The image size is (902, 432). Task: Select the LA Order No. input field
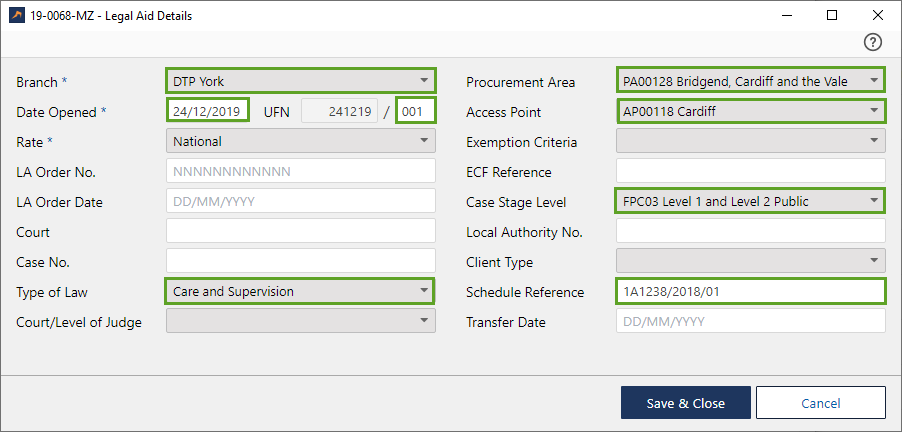click(300, 172)
